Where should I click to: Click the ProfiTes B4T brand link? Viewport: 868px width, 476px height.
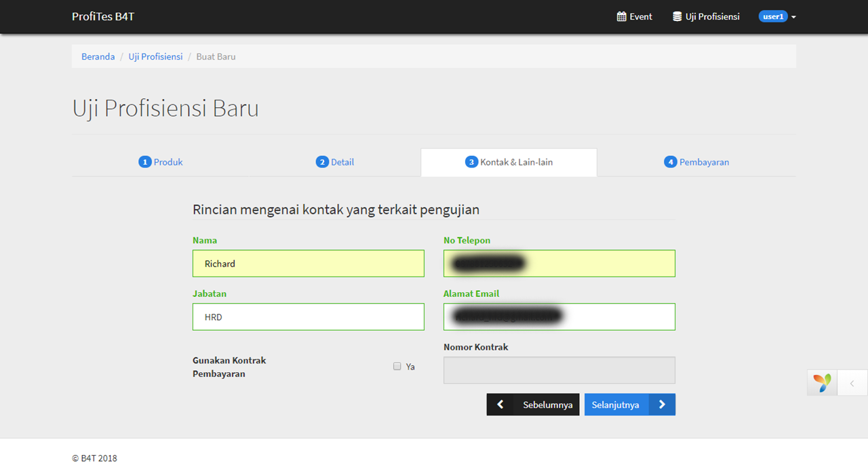point(103,16)
